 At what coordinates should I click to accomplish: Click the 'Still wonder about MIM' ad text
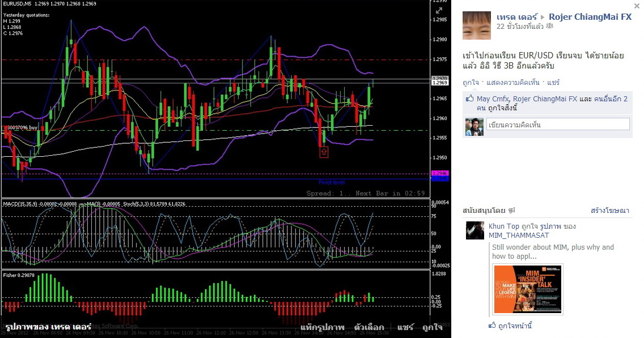[x=553, y=251]
